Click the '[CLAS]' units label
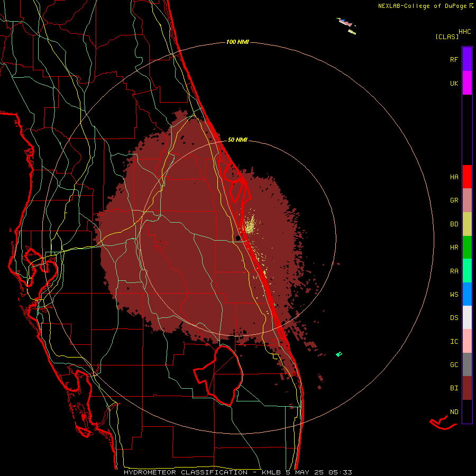The image size is (476, 476). pos(446,36)
